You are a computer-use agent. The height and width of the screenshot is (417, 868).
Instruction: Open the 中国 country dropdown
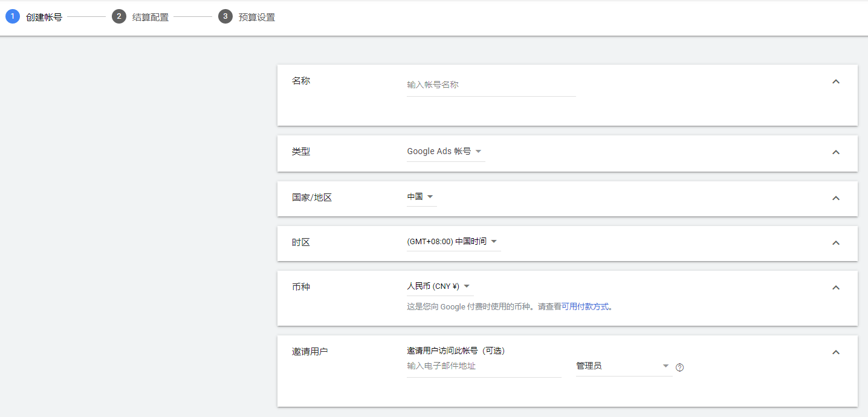(x=421, y=197)
